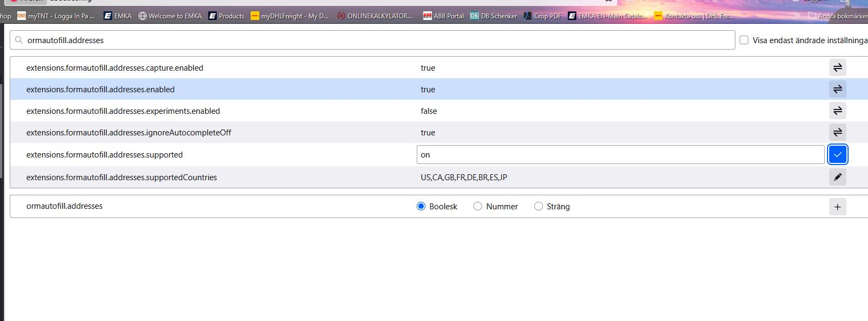This screenshot has width=868, height=321.
Task: Open the Andra bokmärken folder
Action: [838, 16]
